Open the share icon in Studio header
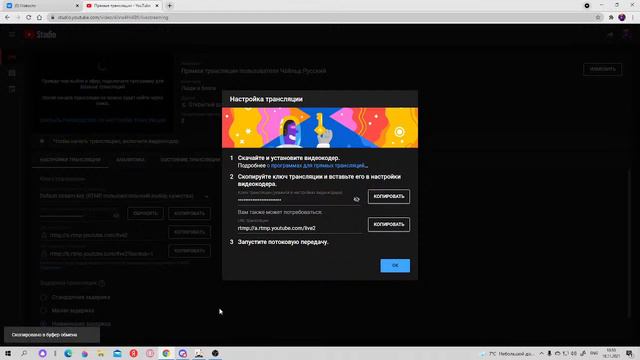Viewport: 640px width, 360px height. point(610,35)
